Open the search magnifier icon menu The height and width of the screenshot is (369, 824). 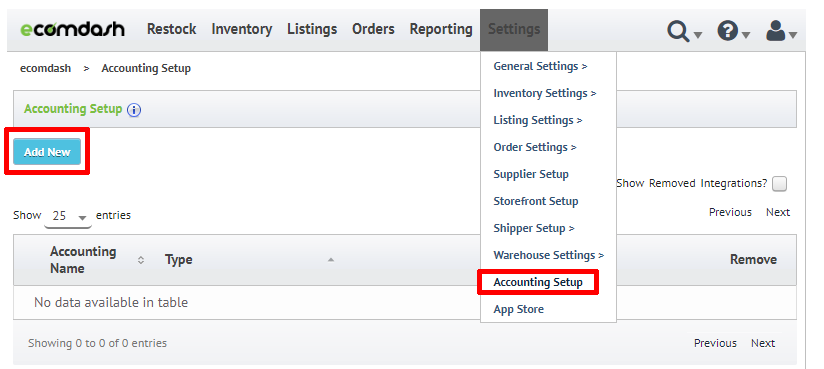pyautogui.click(x=684, y=31)
